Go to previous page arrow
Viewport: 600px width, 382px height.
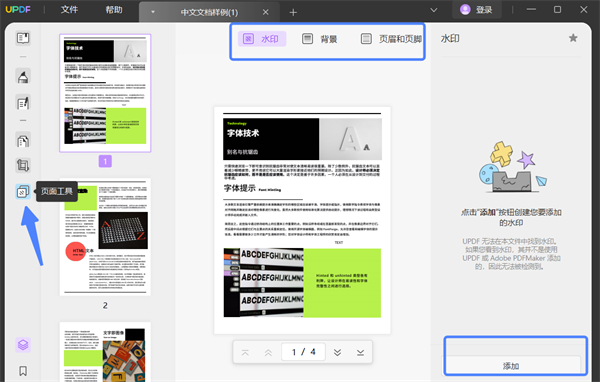pyautogui.click(x=268, y=352)
